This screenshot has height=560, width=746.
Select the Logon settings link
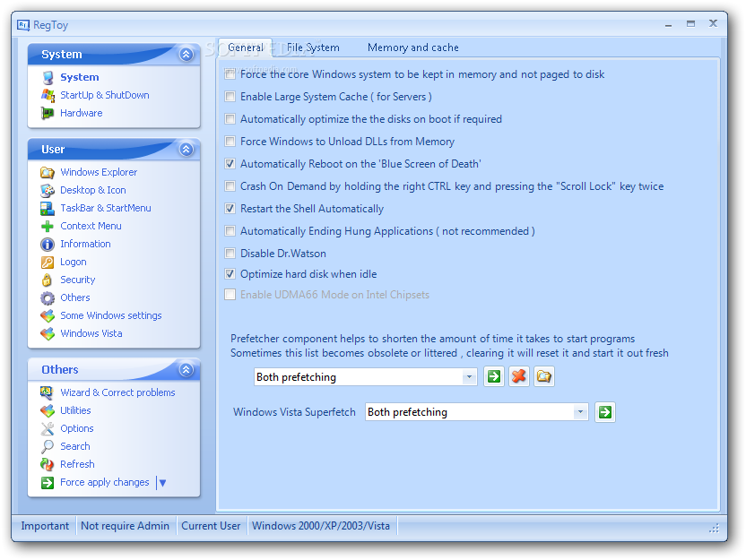[74, 262]
